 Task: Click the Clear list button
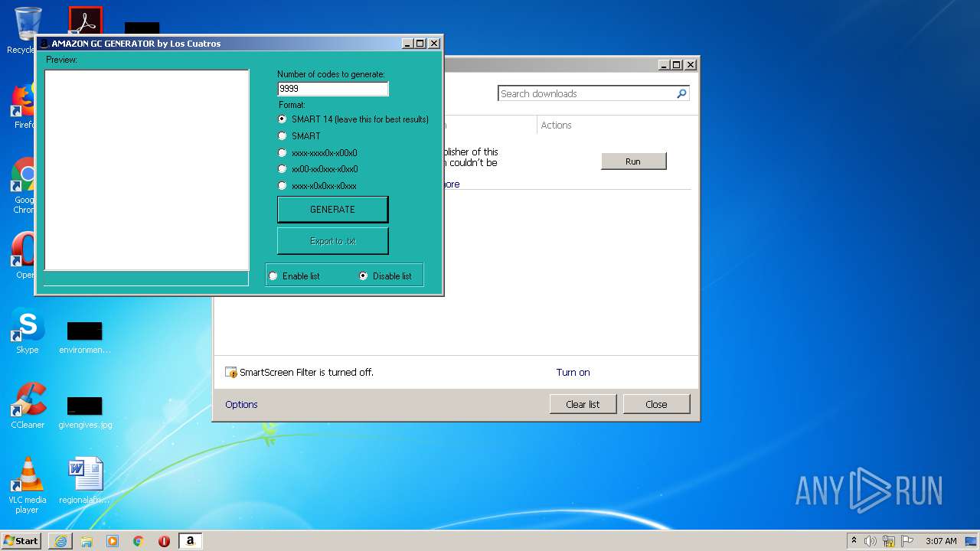[x=583, y=404]
